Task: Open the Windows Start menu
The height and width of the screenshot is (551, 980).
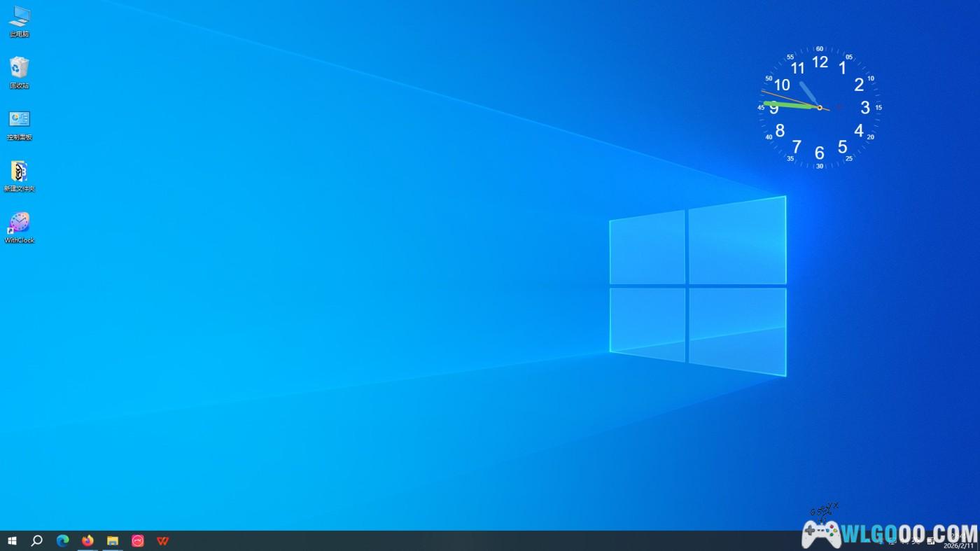Action: [12, 540]
